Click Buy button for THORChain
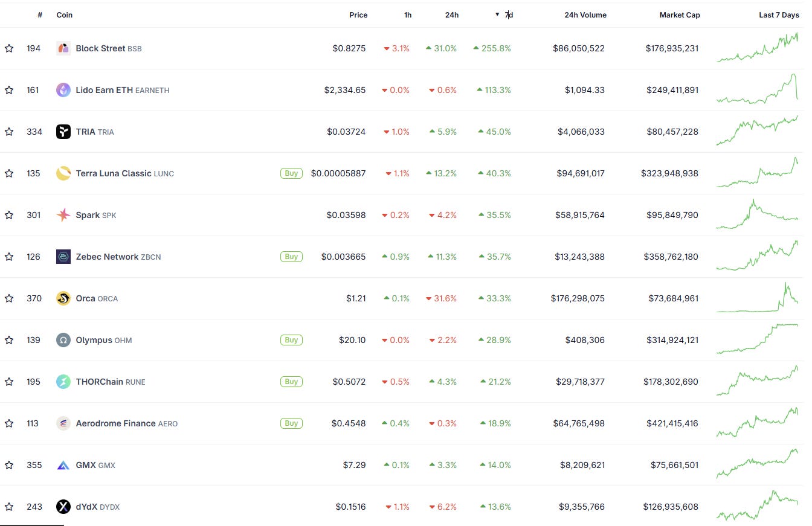Screen dimensions: 812x526 291,382
